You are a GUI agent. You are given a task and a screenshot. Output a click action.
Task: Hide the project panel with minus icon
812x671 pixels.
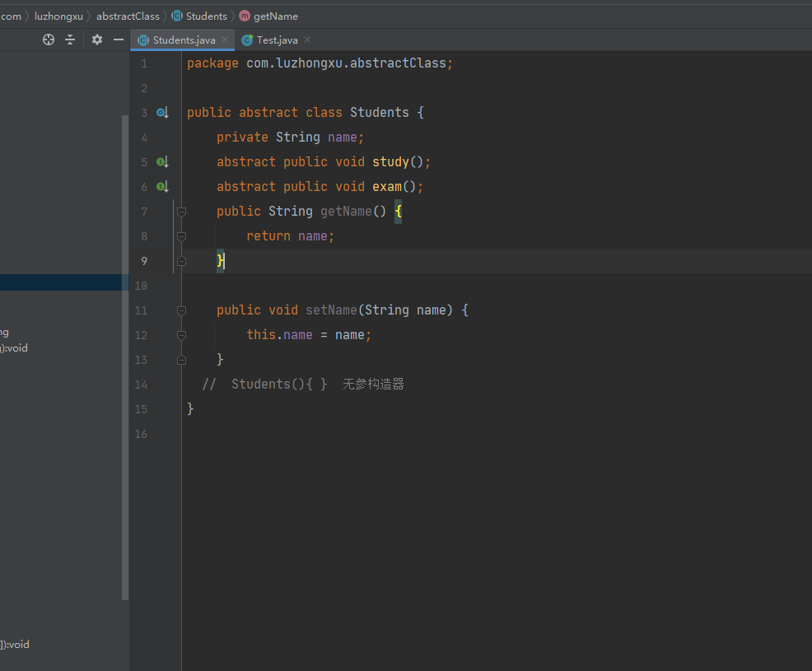pyautogui.click(x=119, y=40)
